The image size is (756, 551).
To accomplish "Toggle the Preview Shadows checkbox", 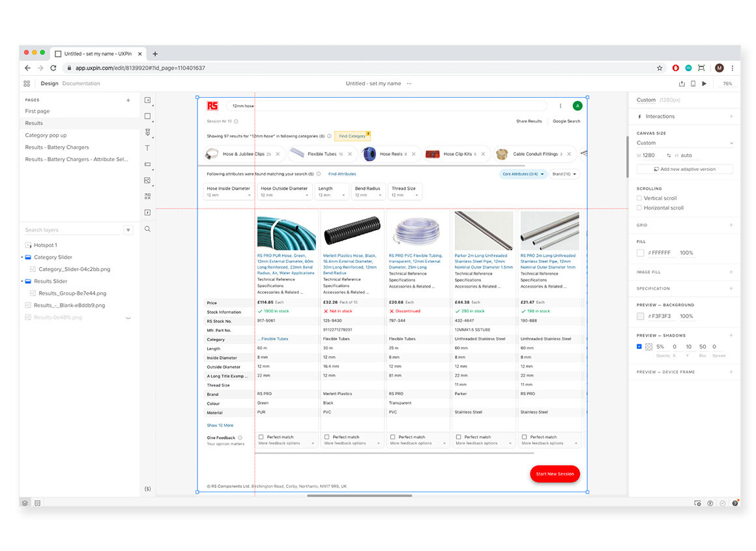I will click(x=639, y=346).
